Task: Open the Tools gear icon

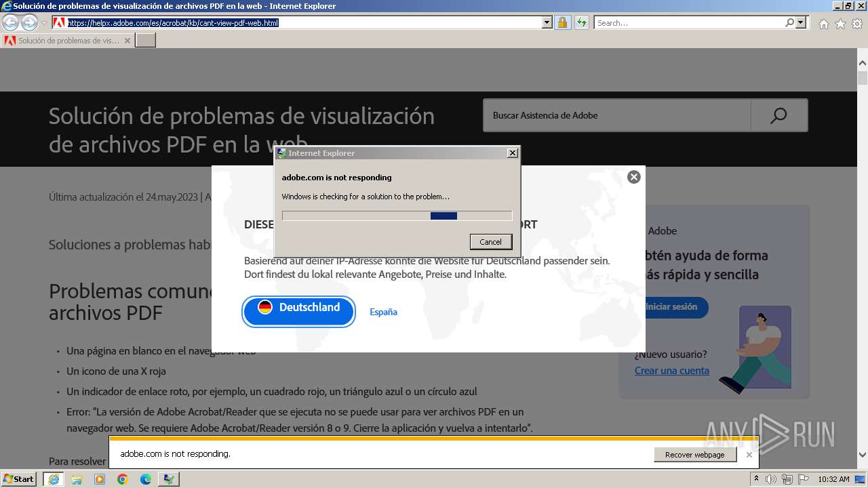Action: click(x=857, y=24)
